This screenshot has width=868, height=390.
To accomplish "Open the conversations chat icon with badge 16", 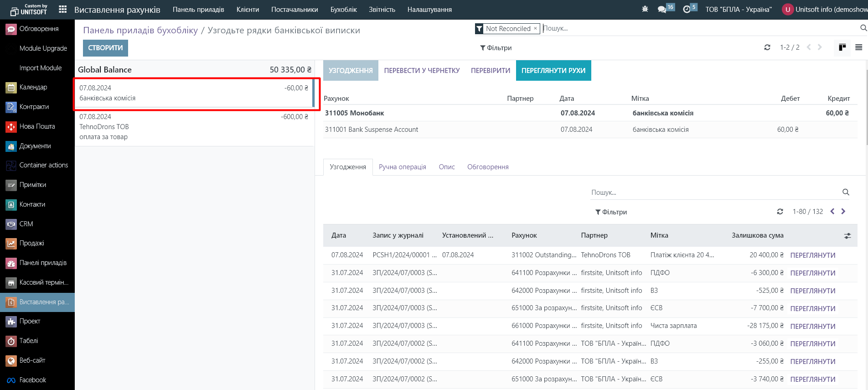I will click(x=662, y=10).
